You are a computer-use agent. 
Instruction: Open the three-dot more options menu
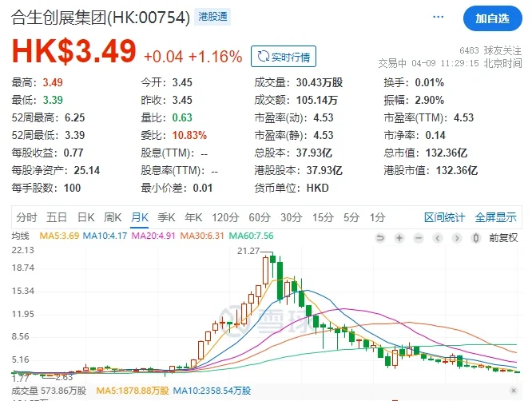pos(438,17)
